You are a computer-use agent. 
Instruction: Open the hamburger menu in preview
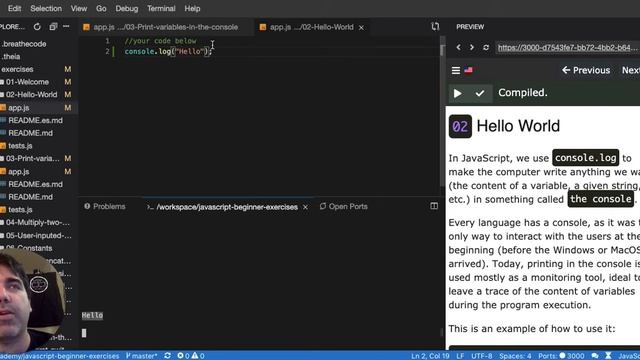(x=456, y=70)
